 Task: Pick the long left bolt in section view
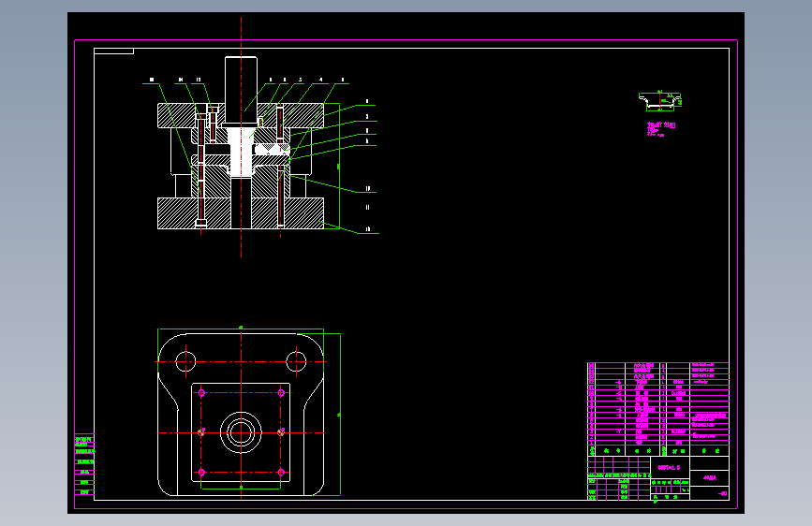tap(201, 171)
